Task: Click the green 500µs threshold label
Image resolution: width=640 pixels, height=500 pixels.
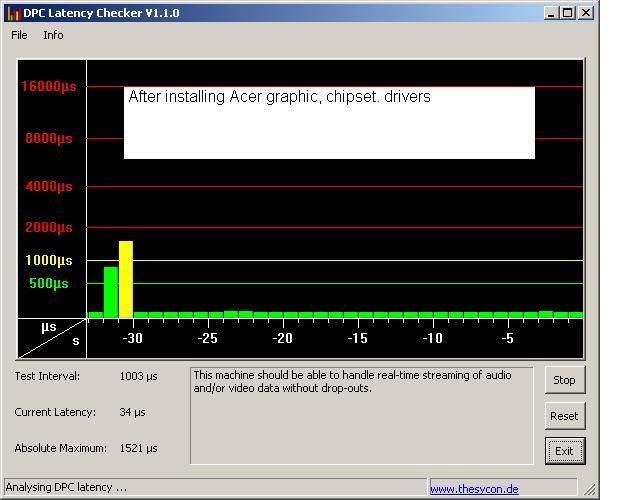Action: click(x=49, y=284)
